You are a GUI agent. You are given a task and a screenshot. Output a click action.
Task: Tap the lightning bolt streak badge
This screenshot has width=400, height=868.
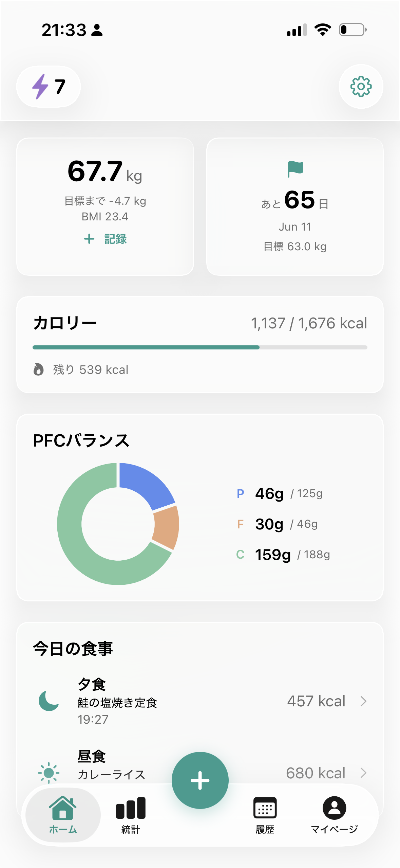(48, 87)
